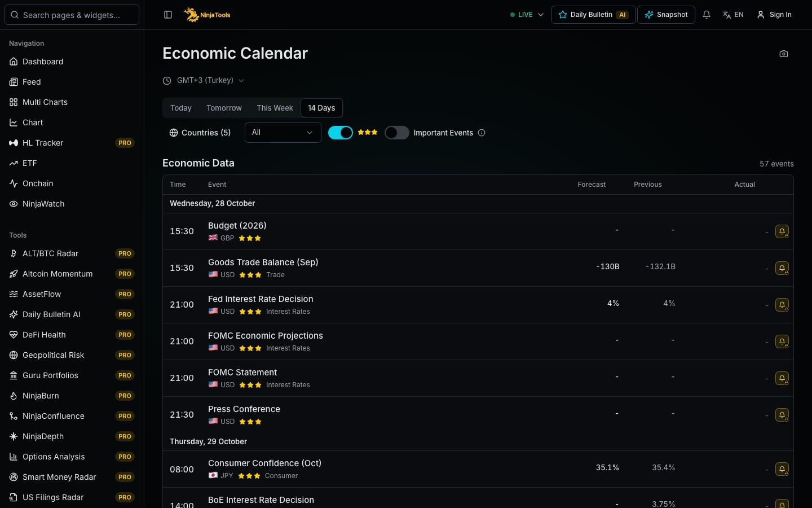The width and height of the screenshot is (812, 508).
Task: Open the Countries (5) filter
Action: pyautogui.click(x=200, y=133)
